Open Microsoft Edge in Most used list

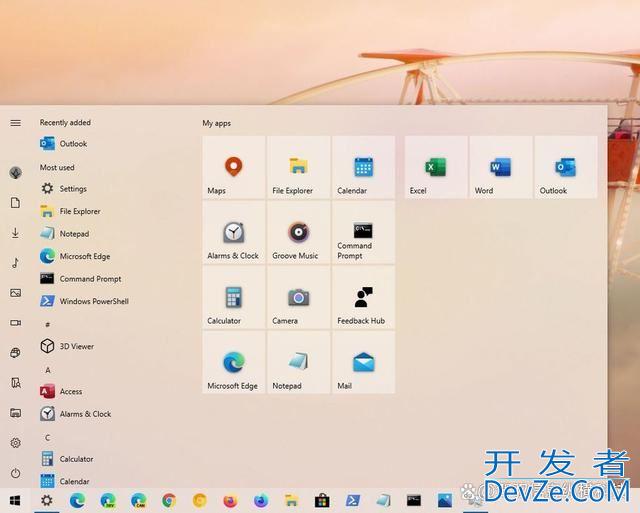[75, 256]
